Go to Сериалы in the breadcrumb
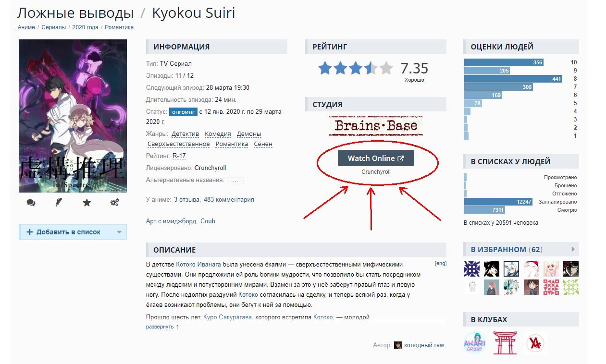This screenshot has height=364, width=606. pos(53,27)
